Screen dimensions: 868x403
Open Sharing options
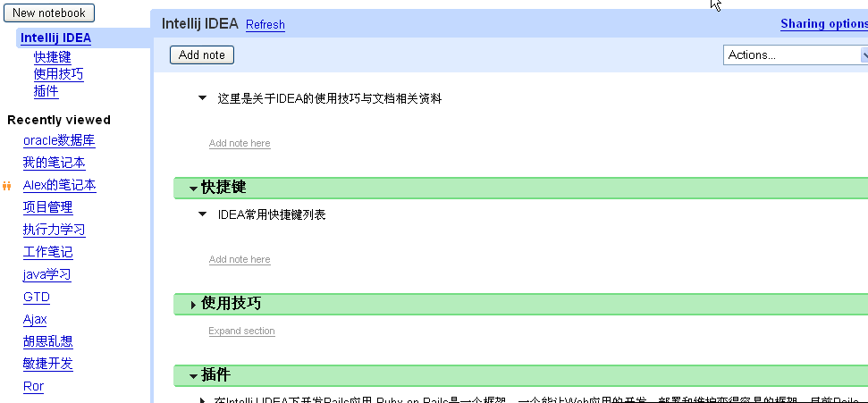pos(823,24)
